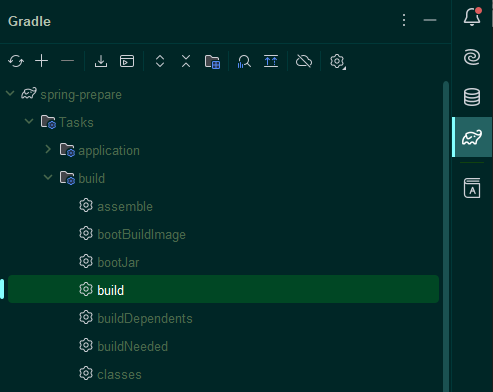Open the Database tool window icon
This screenshot has height=392, width=493.
click(472, 97)
